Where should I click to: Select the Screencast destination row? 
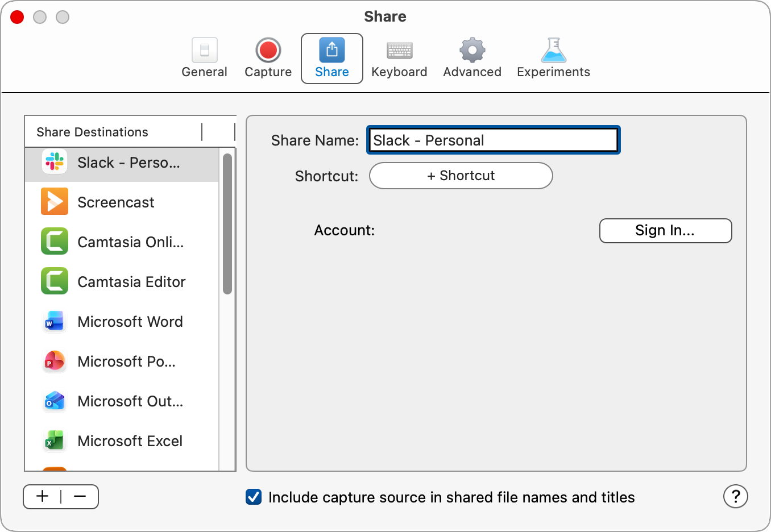coord(122,202)
